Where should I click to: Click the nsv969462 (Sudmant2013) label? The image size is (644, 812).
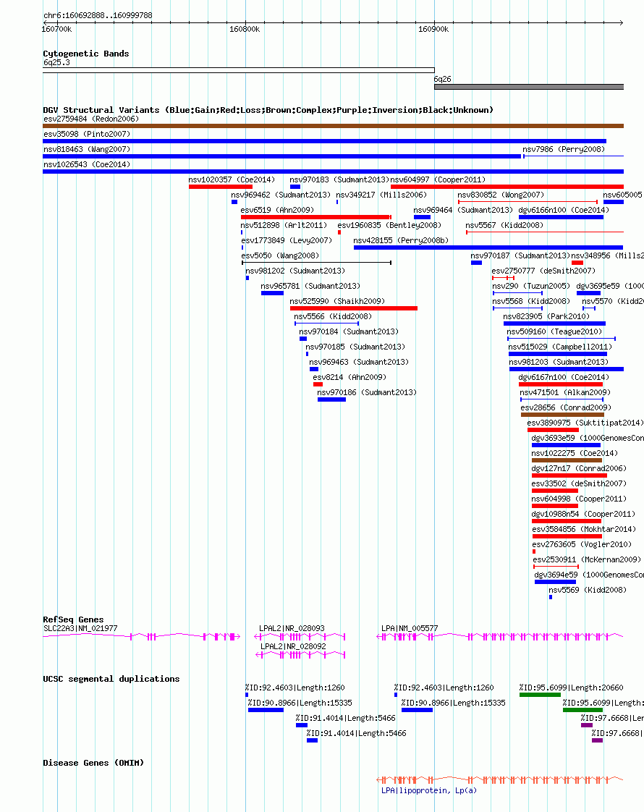pos(281,195)
